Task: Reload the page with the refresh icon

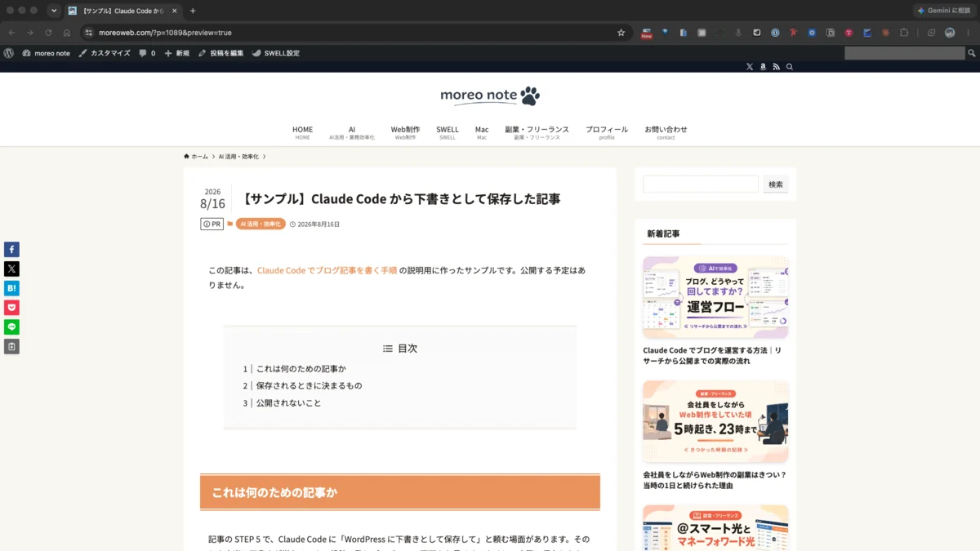Action: 48,33
